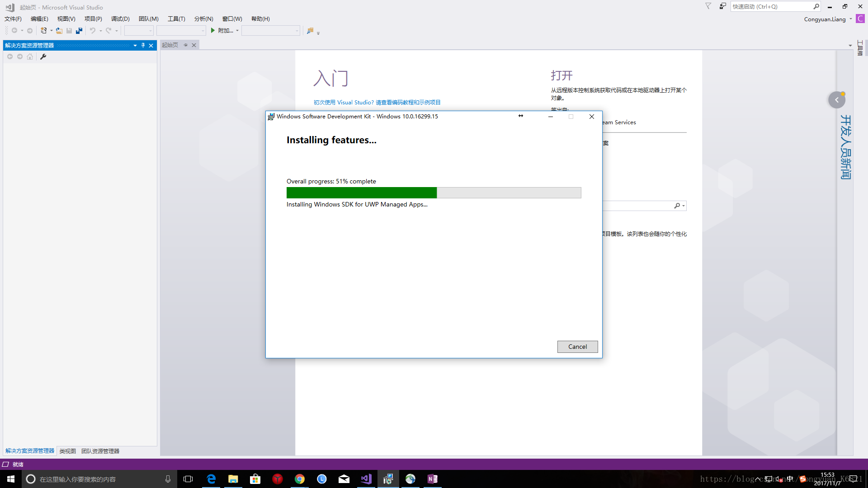The height and width of the screenshot is (488, 868).
Task: Click the Cortana taskbar search box
Action: [x=99, y=479]
